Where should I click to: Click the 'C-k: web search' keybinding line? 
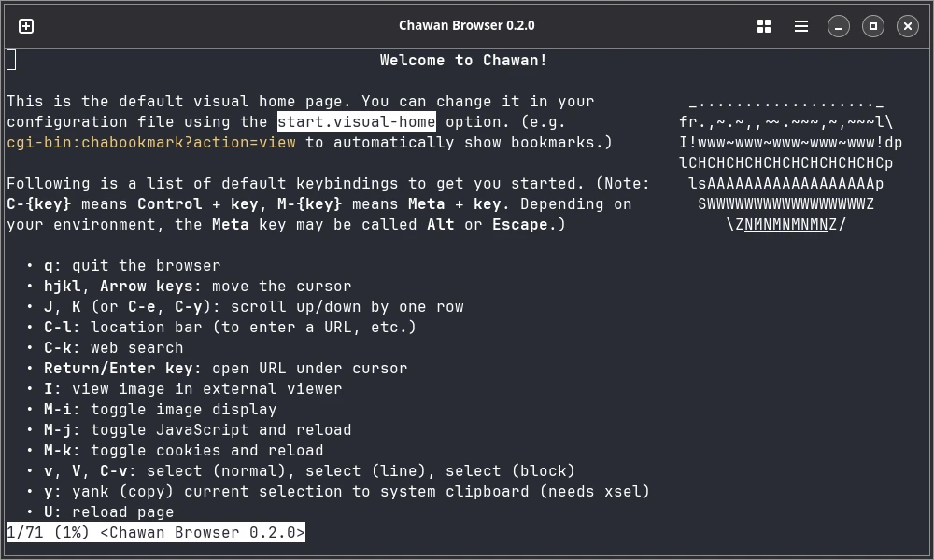click(x=113, y=347)
